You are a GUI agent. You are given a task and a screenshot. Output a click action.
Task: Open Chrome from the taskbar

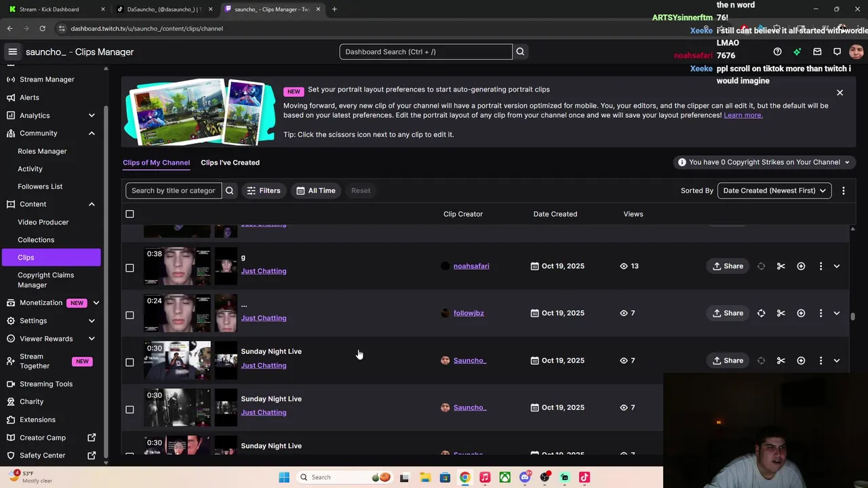465,477
